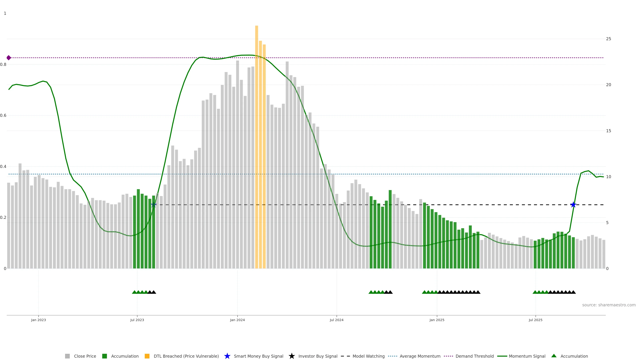The height and width of the screenshot is (362, 644).
Task: Click the gray Close Price legend icon
Action: click(67, 356)
